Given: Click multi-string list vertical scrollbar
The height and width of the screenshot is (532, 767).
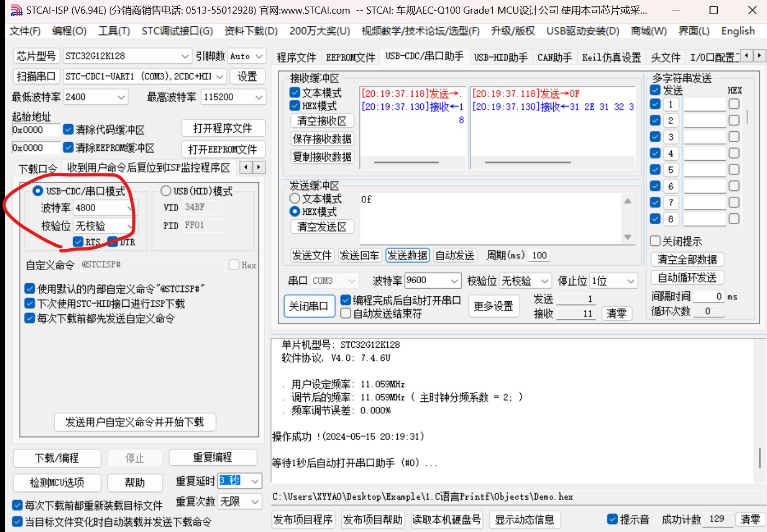Looking at the screenshot, I should tap(747, 117).
